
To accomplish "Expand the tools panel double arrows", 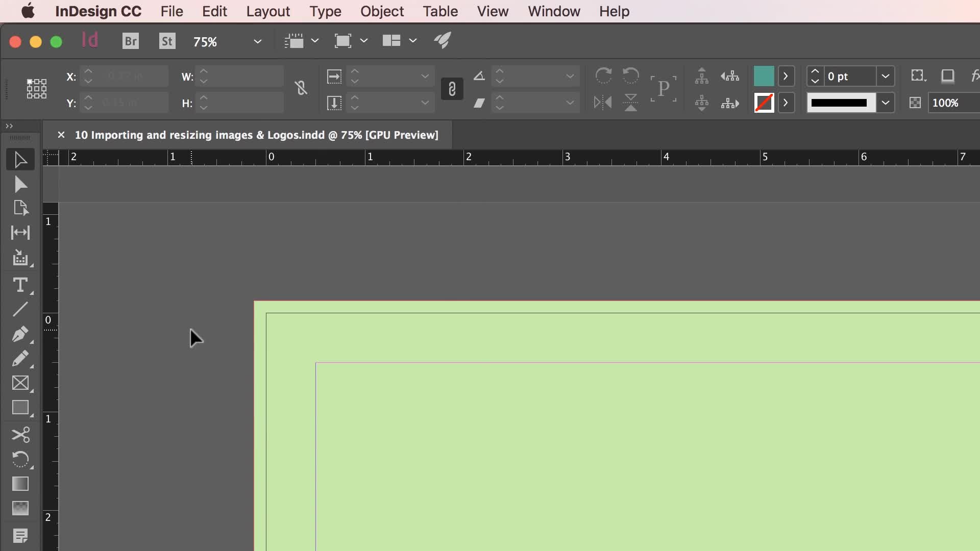I will pos(9,126).
